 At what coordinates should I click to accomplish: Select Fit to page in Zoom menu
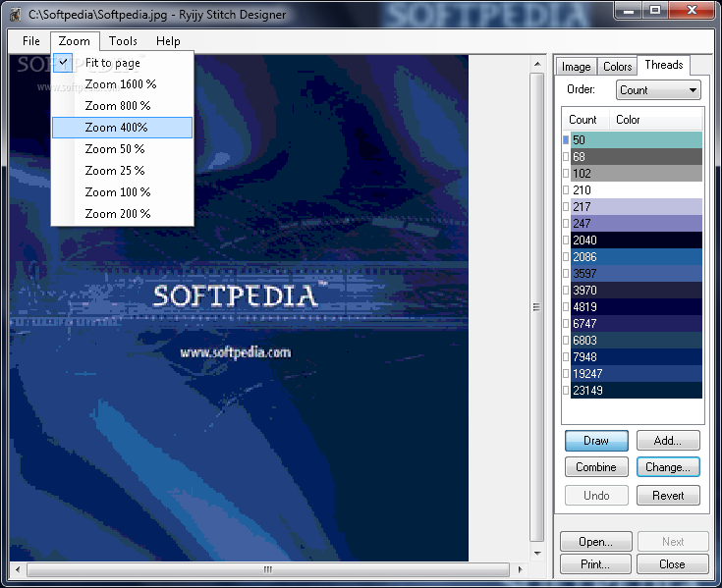click(122, 63)
